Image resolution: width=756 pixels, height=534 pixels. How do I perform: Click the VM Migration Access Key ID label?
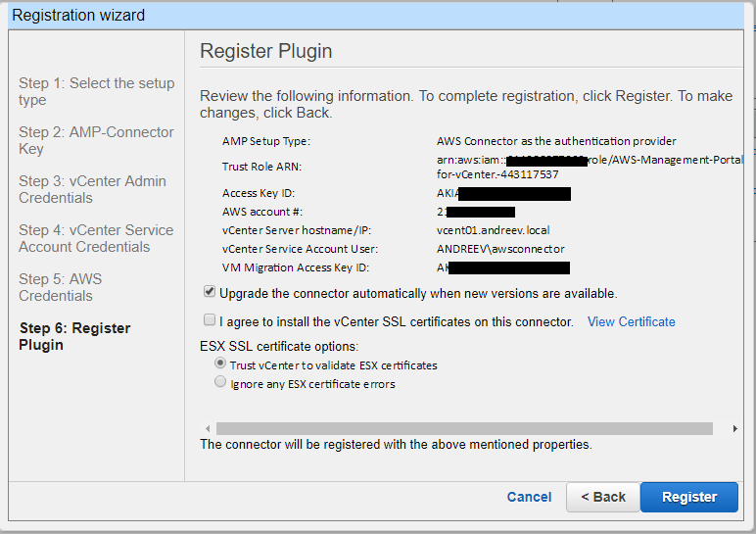coord(296,267)
